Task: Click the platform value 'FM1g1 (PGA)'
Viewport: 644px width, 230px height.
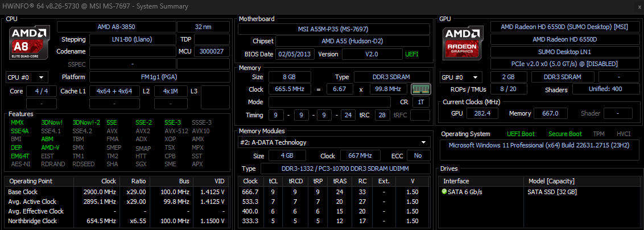Action: tap(159, 77)
